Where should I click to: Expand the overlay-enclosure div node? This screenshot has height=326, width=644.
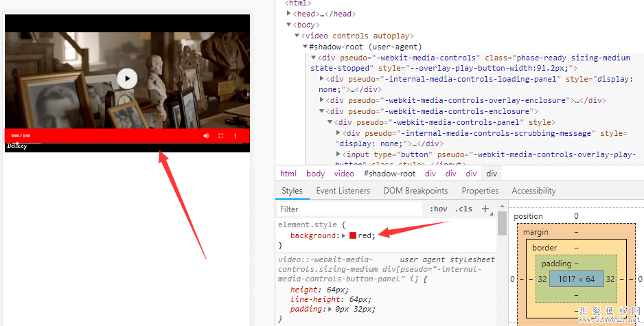[321, 100]
